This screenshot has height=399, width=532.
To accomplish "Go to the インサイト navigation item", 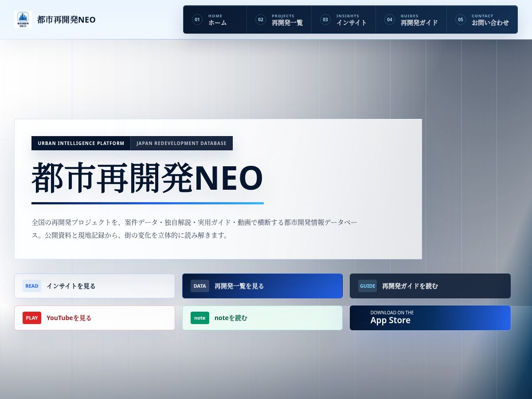I will pyautogui.click(x=344, y=20).
